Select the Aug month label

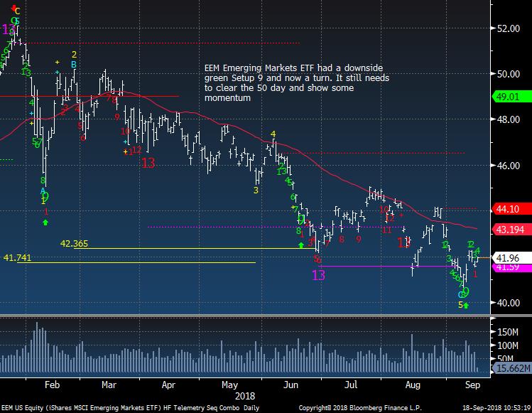pos(413,385)
